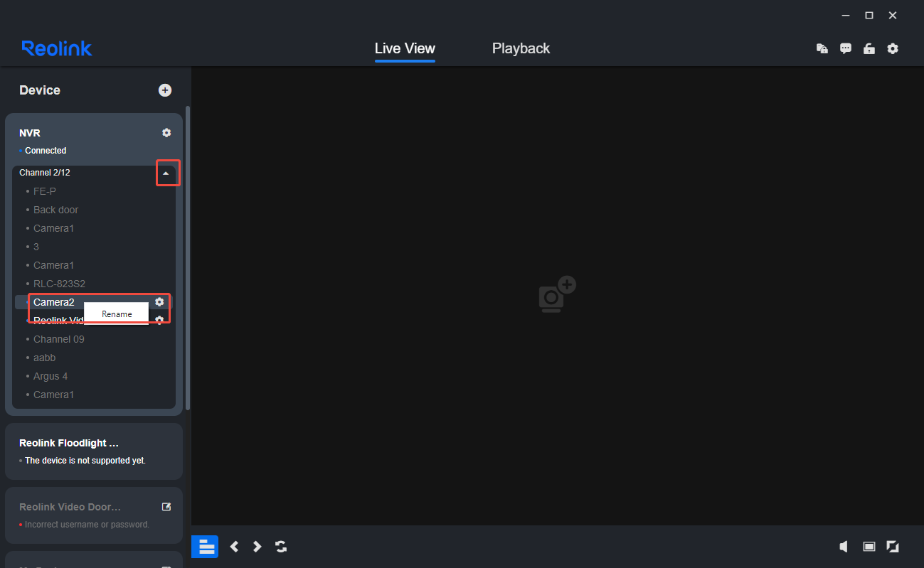Click the device list scrollbar
The width and height of the screenshot is (924, 568).
pos(188,258)
